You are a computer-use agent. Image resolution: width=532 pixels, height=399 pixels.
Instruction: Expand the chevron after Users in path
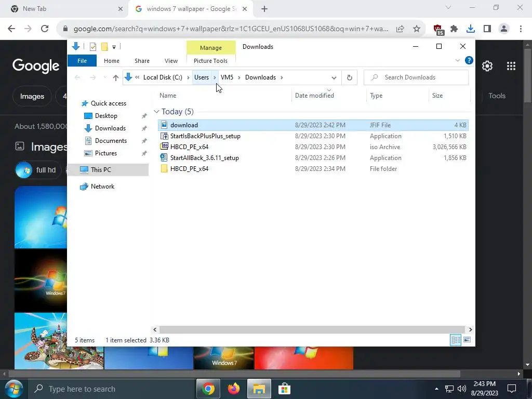coord(215,77)
